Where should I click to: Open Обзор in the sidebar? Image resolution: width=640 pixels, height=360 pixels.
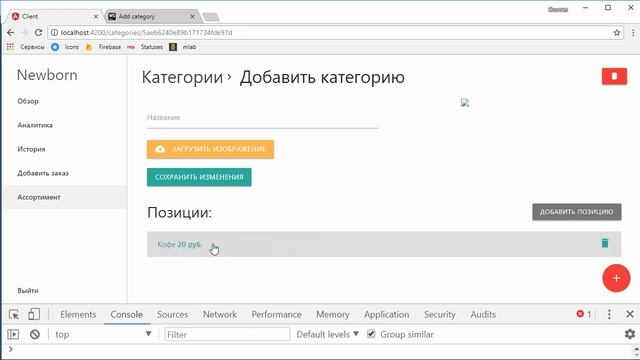point(28,101)
